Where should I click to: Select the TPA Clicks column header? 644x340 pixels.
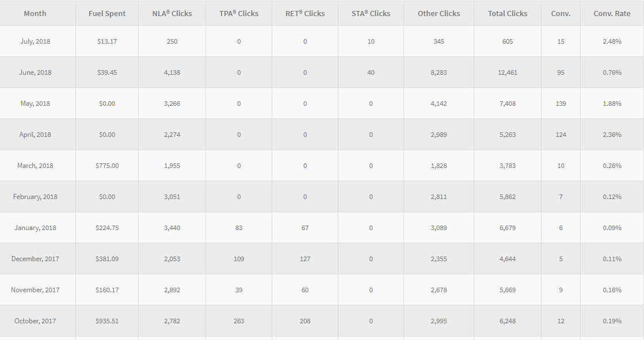[x=239, y=14]
